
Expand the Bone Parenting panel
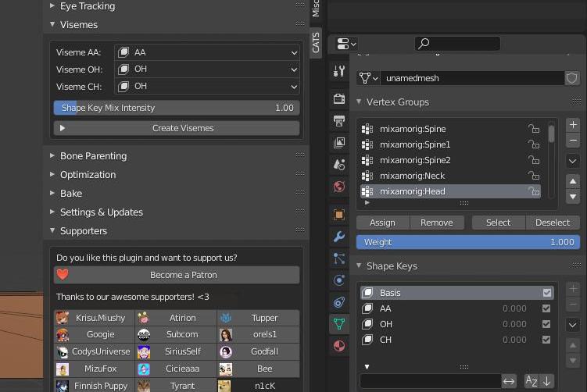click(x=93, y=156)
